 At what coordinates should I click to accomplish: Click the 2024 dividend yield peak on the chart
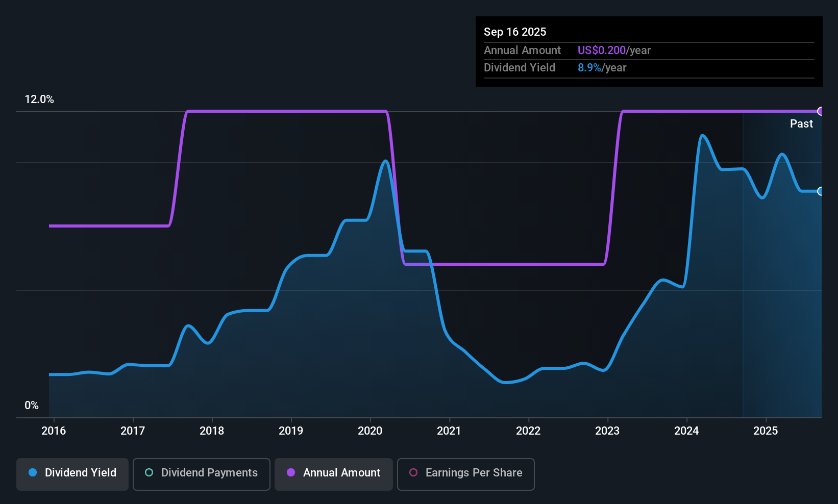tap(703, 136)
